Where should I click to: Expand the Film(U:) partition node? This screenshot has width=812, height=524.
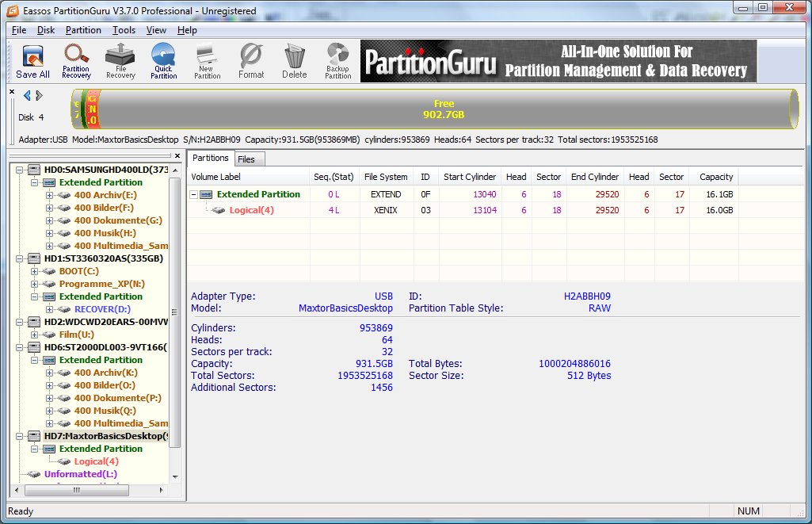click(x=34, y=335)
